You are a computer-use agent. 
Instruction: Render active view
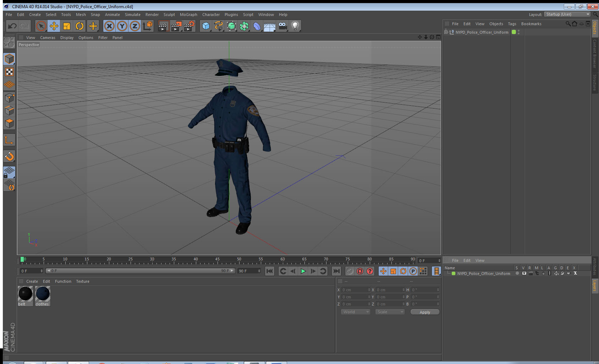(163, 26)
